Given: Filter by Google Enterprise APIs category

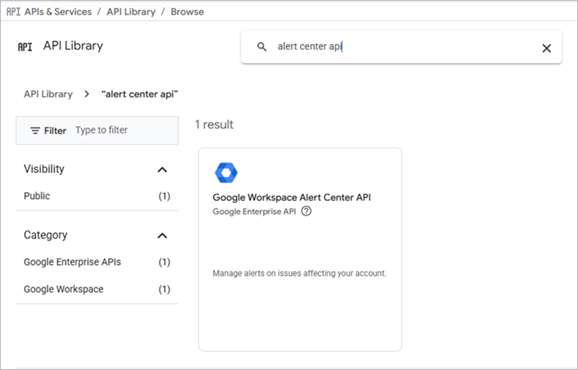Looking at the screenshot, I should coord(72,262).
